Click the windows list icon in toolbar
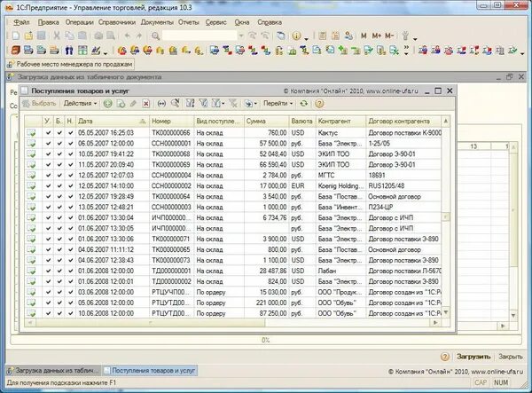This screenshot has height=393, width=532. pyautogui.click(x=280, y=35)
